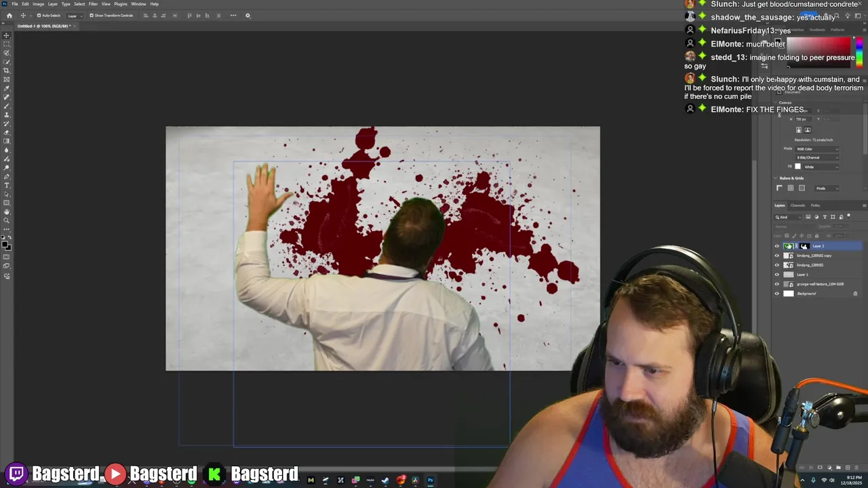868x488 pixels.
Task: Toggle the Auto-Select checkbox
Action: 39,16
